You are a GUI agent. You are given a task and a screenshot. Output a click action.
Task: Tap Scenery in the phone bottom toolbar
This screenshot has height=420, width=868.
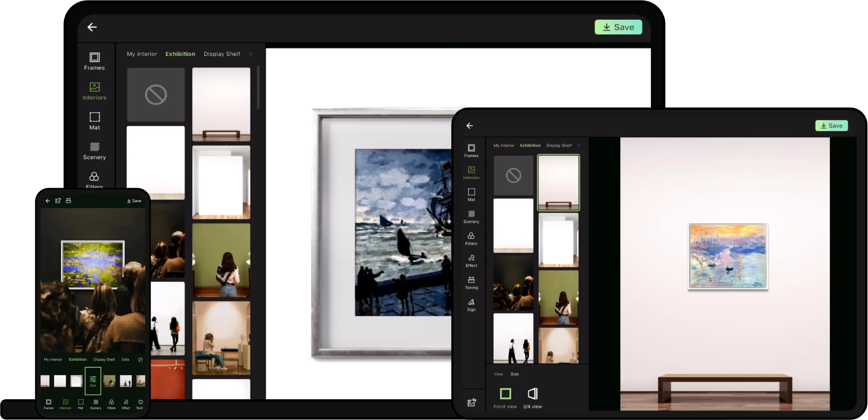96,404
